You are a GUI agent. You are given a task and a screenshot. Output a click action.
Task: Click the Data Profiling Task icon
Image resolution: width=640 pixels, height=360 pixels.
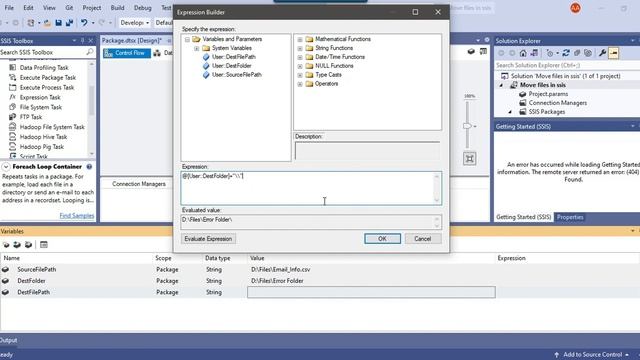13,67
